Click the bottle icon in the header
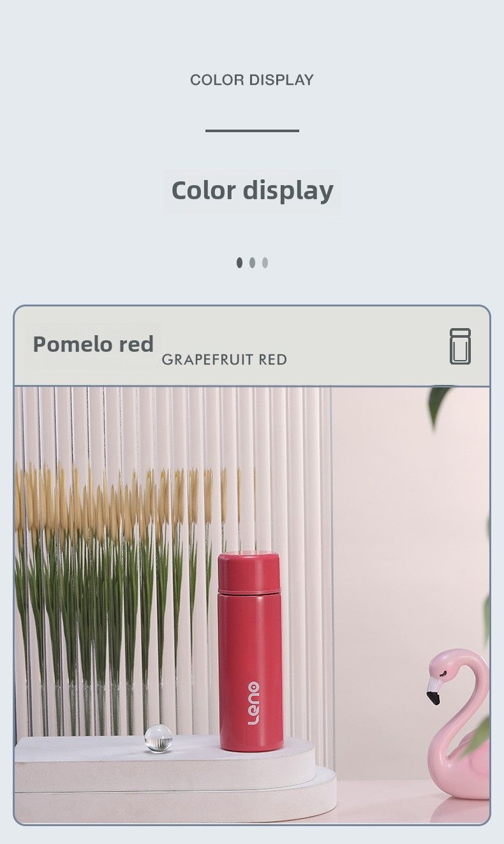This screenshot has height=844, width=504. click(460, 347)
